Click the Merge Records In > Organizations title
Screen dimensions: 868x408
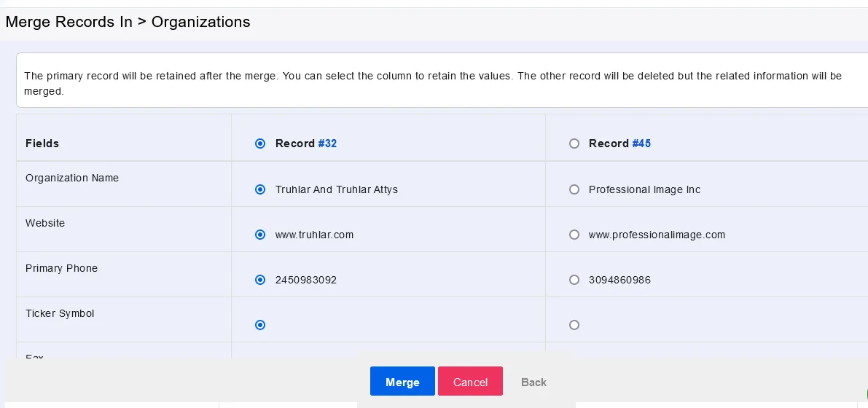tap(128, 22)
